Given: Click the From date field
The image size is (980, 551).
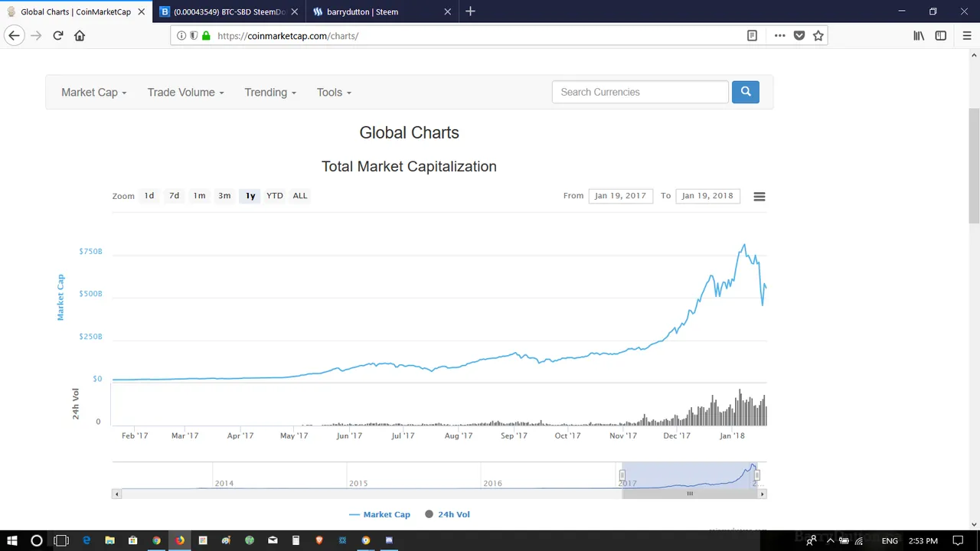Looking at the screenshot, I should point(620,196).
